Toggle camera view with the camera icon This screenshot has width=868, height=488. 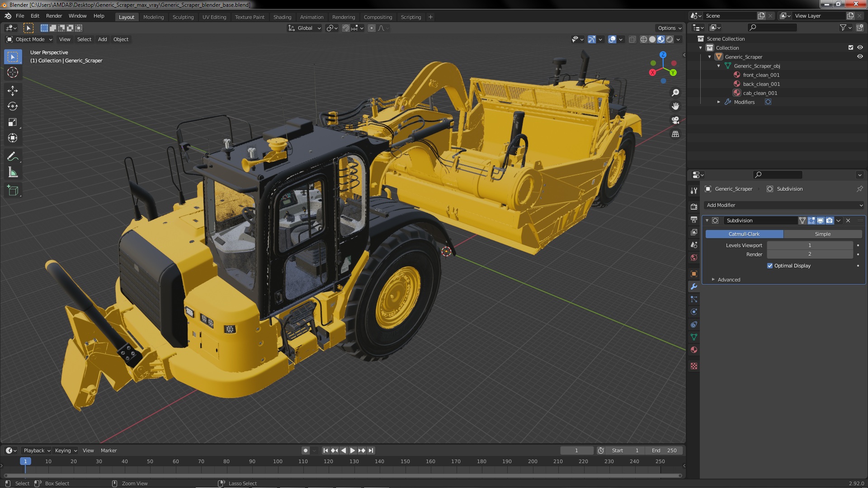(675, 120)
